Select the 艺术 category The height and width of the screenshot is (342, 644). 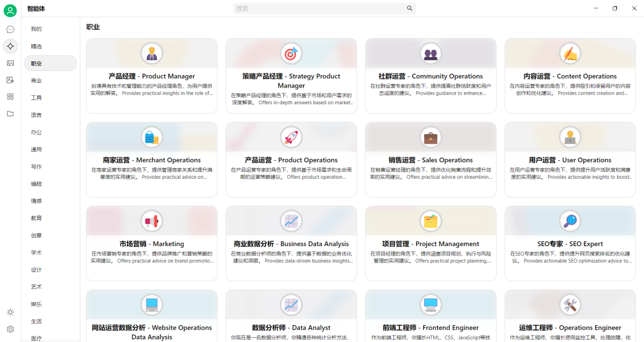coord(50,287)
